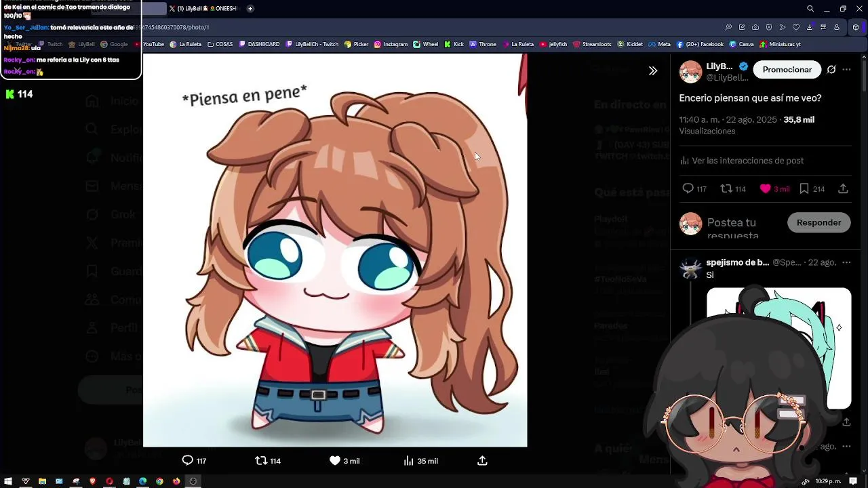Click the share icon in the side panel
This screenshot has width=868, height=488.
843,188
